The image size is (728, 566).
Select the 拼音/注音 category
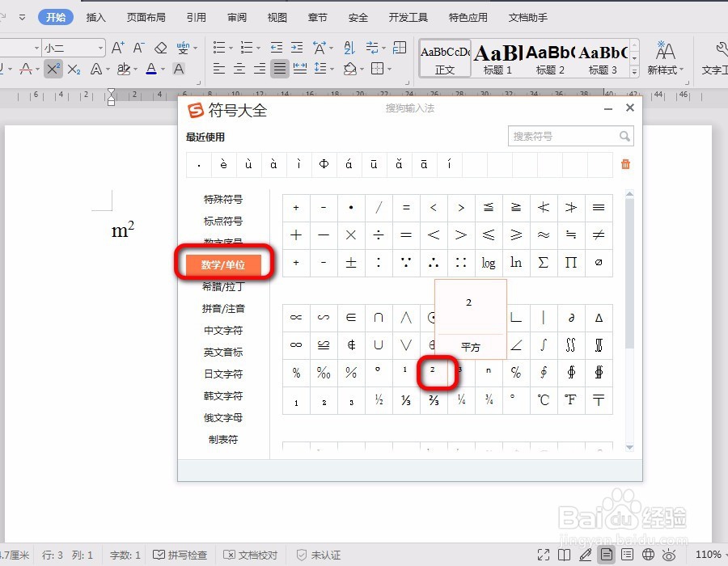(x=223, y=309)
